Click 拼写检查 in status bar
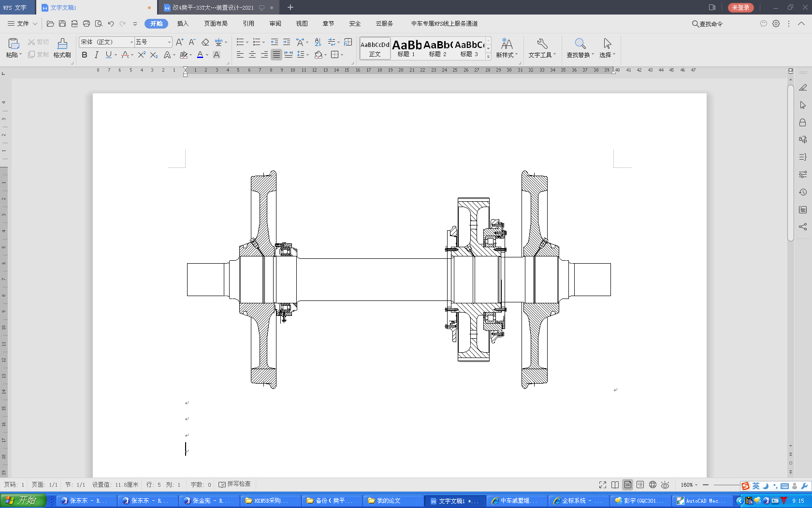The width and height of the screenshot is (812, 508). click(x=235, y=484)
